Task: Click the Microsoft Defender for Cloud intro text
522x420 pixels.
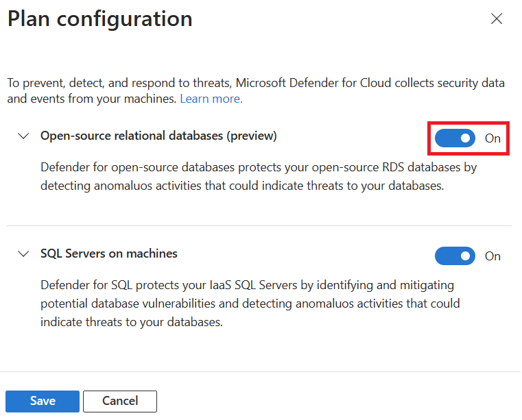Action: pyautogui.click(x=256, y=91)
